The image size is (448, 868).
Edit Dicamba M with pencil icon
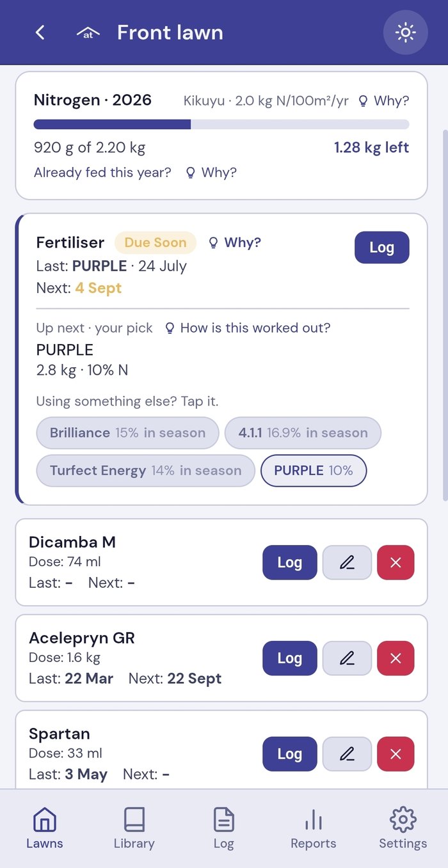click(x=347, y=562)
